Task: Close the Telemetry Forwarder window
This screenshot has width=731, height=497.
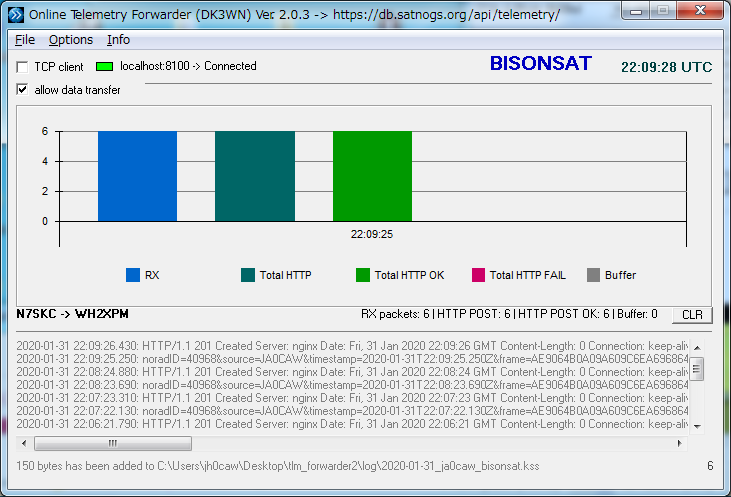Action: point(699,10)
